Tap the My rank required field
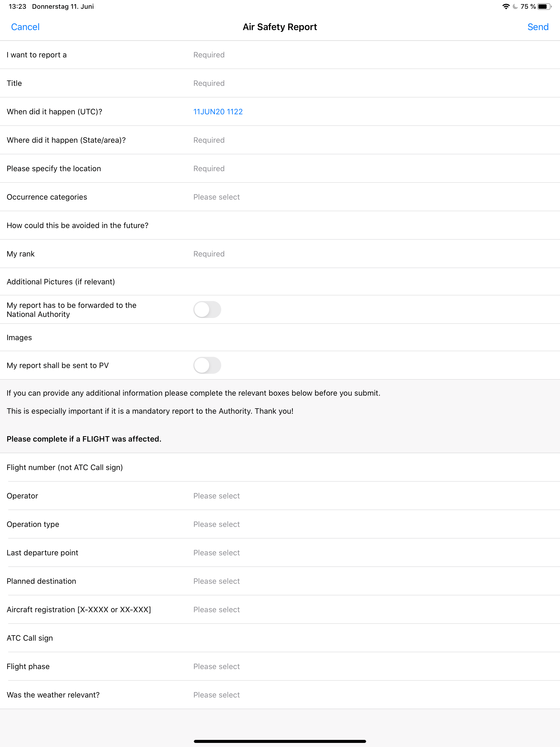560x747 pixels. [209, 254]
